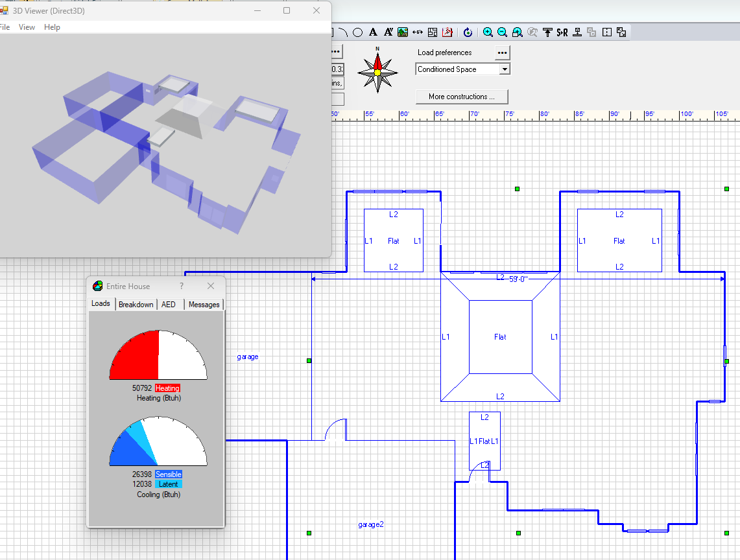
Task: Select the bold A text tool
Action: click(373, 32)
